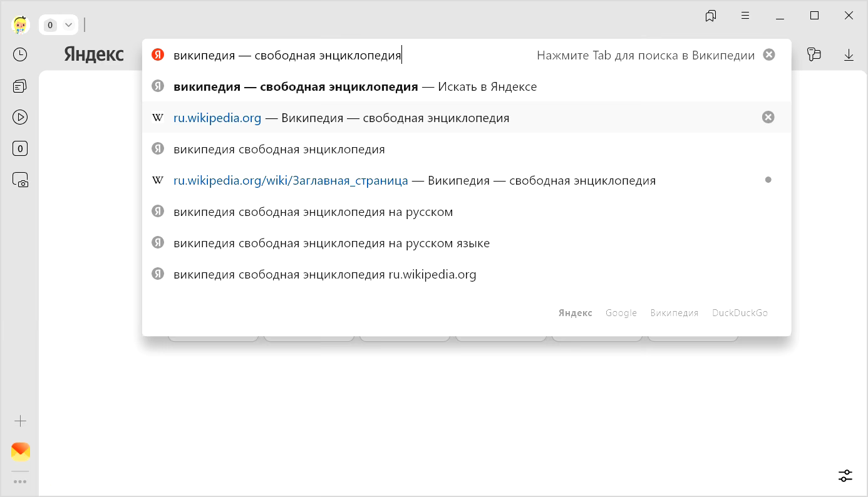
Task: Open Yandex Mail envelope icon
Action: click(20, 451)
